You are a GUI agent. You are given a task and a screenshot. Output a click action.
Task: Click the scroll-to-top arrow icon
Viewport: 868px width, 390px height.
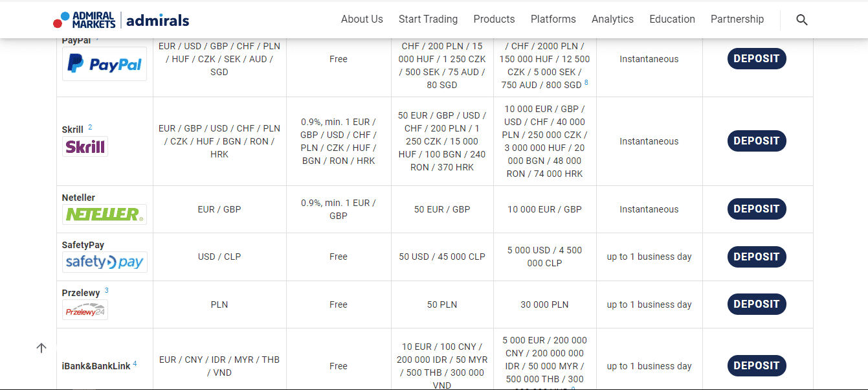click(41, 348)
